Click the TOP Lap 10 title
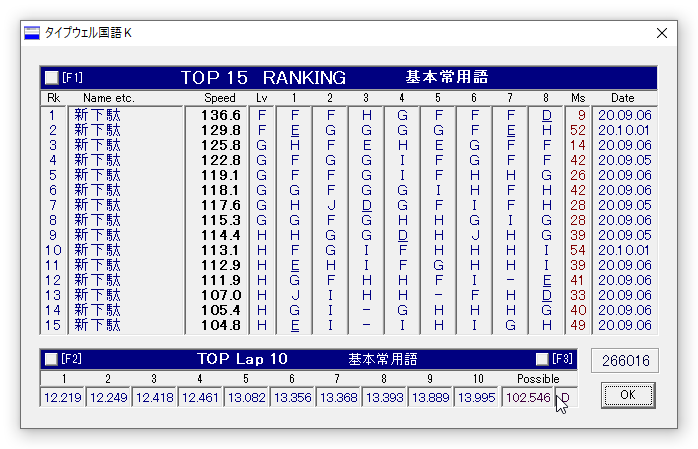This screenshot has height=449, width=698. (242, 359)
